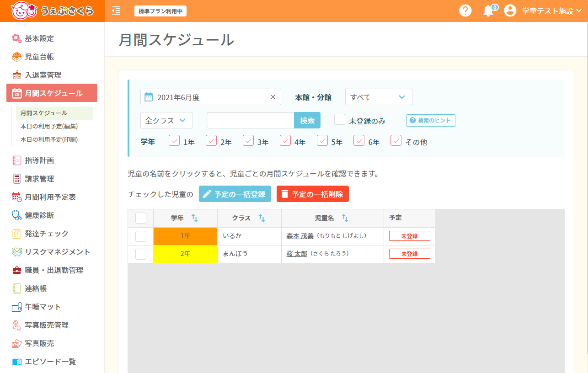Viewport: 588px width, 373px height.
Task: Click 未登録 badge for 桜 太郎
Action: click(x=410, y=254)
